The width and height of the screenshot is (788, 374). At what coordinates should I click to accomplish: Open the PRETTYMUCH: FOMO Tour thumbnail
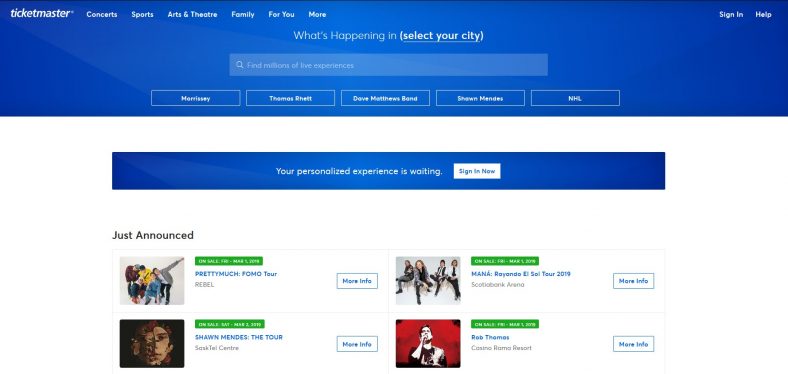point(152,280)
